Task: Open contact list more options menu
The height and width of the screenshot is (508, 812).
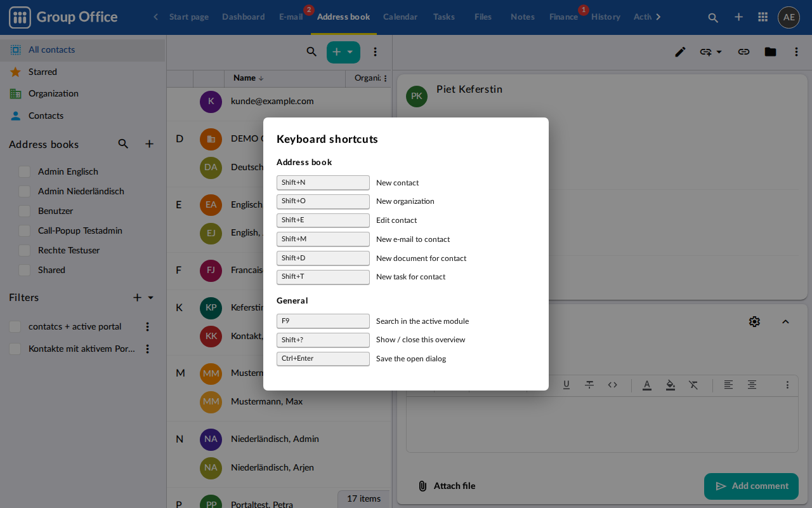Action: pos(375,52)
